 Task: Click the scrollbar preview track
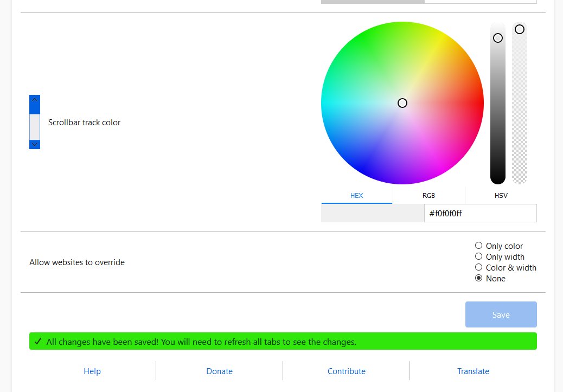(35, 127)
